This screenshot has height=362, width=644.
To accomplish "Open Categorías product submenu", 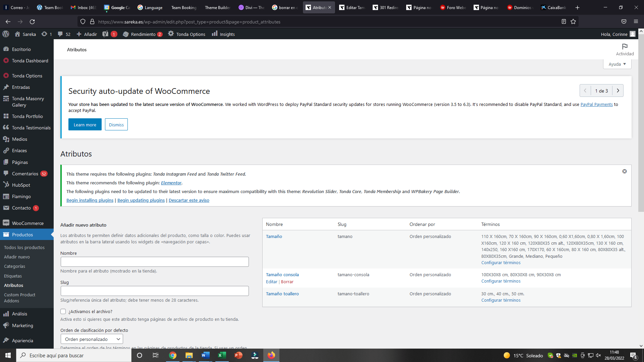I will 14,266.
